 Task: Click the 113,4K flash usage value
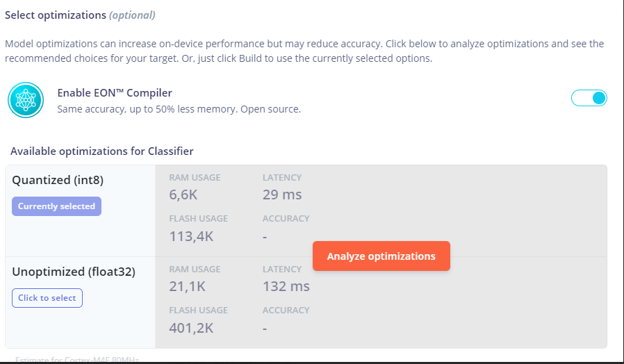point(191,236)
